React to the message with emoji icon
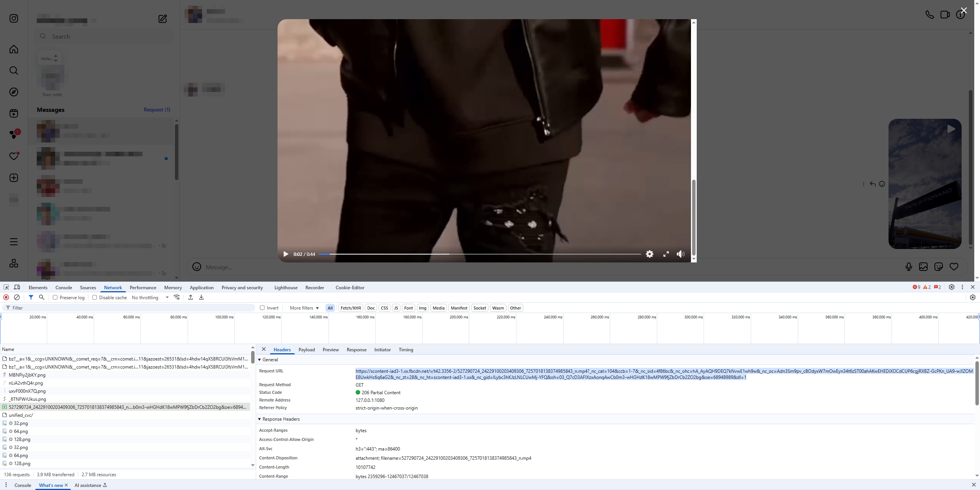This screenshot has width=980, height=490. 882,184
